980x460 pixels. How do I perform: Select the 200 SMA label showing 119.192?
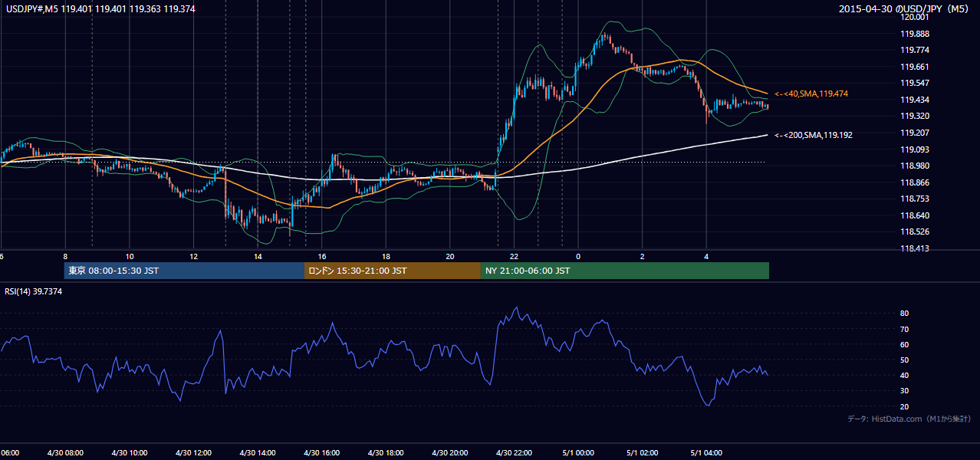pyautogui.click(x=814, y=135)
